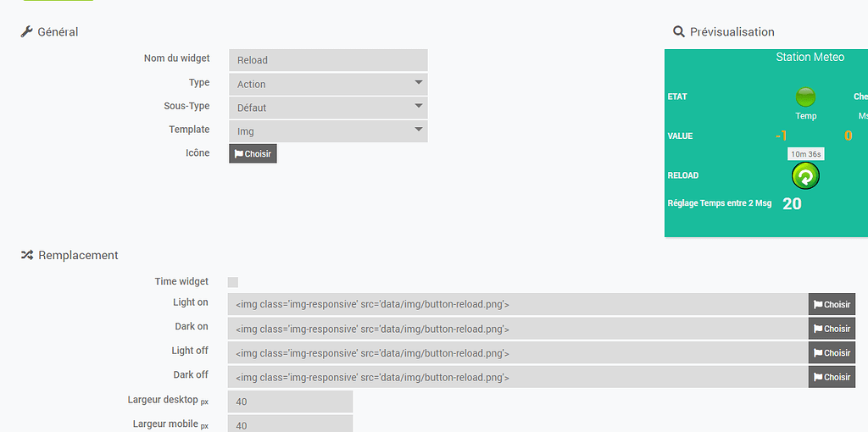Click the shuffle icon beside Remplacement
868x432 pixels.
point(27,255)
